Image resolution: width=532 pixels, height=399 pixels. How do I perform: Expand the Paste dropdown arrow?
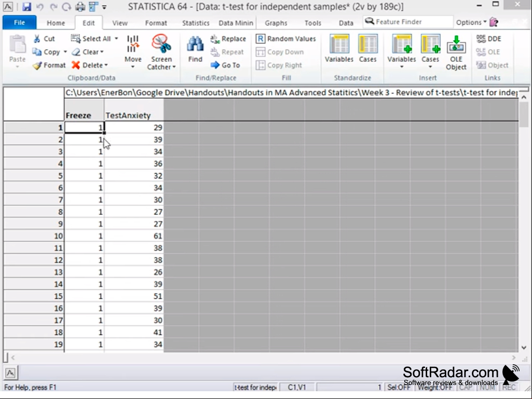pyautogui.click(x=17, y=67)
